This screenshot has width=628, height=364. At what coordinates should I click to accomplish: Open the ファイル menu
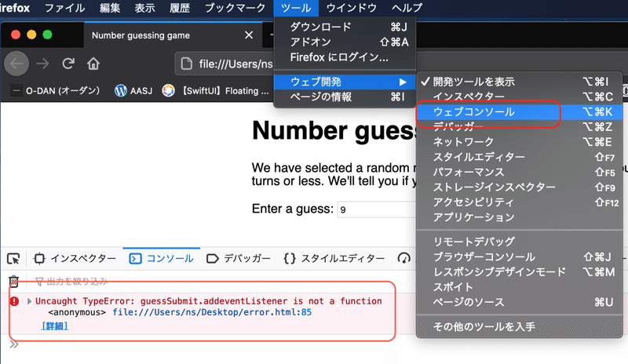click(64, 8)
